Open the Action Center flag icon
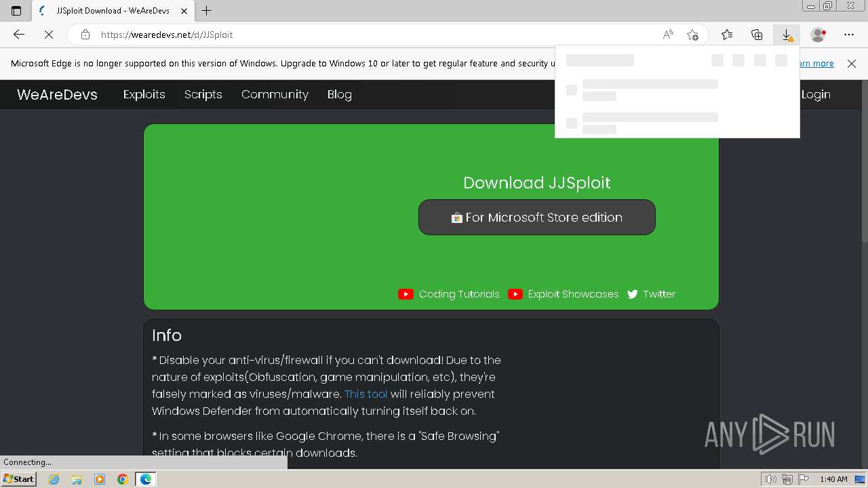 (x=803, y=479)
